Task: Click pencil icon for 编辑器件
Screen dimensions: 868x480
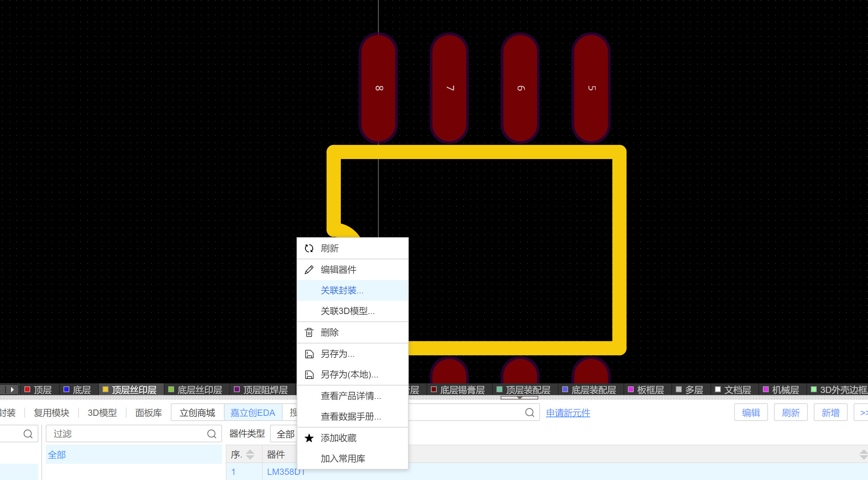Action: coord(309,270)
